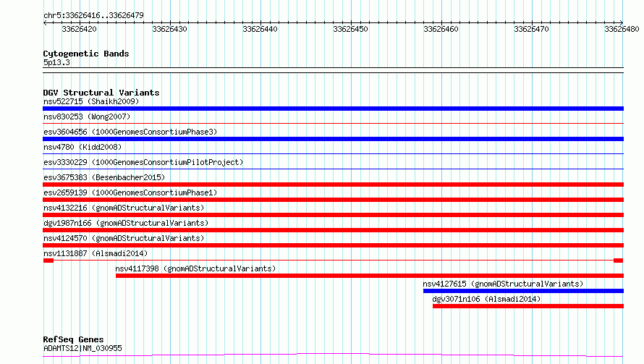The image size is (644, 364).
Task: Click ruler position label 33626450
Action: tap(350, 29)
